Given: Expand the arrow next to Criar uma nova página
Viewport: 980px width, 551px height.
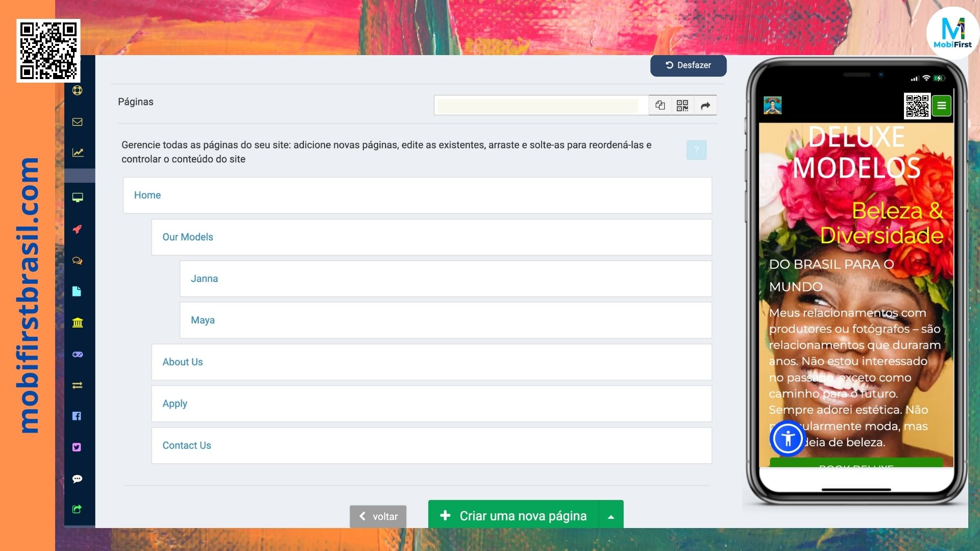Looking at the screenshot, I should 611,516.
